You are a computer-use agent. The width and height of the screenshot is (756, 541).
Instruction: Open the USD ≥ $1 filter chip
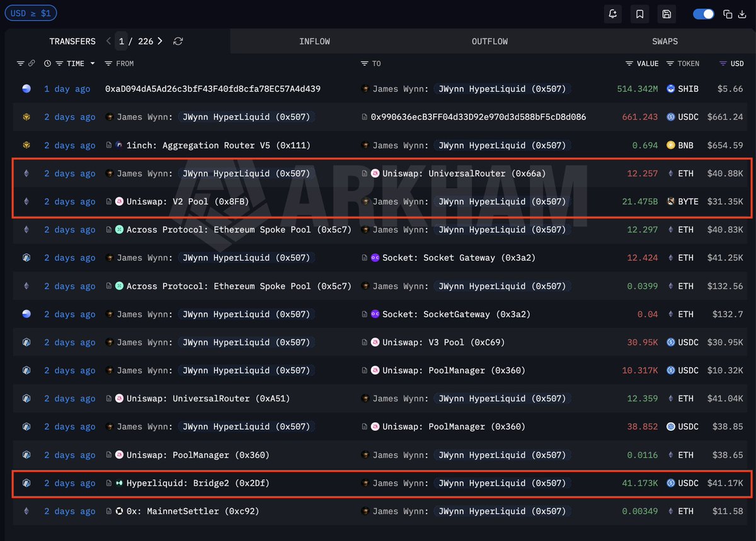coord(31,13)
